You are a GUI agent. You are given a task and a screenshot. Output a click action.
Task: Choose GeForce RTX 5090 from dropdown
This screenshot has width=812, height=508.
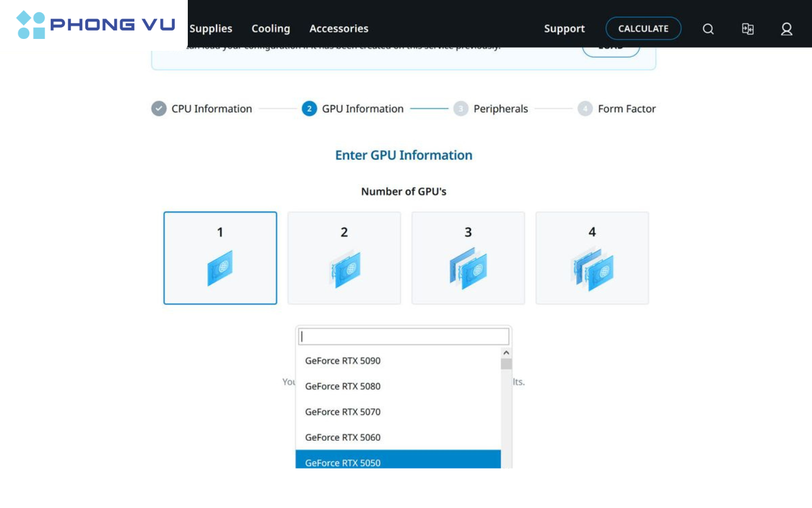coord(343,361)
